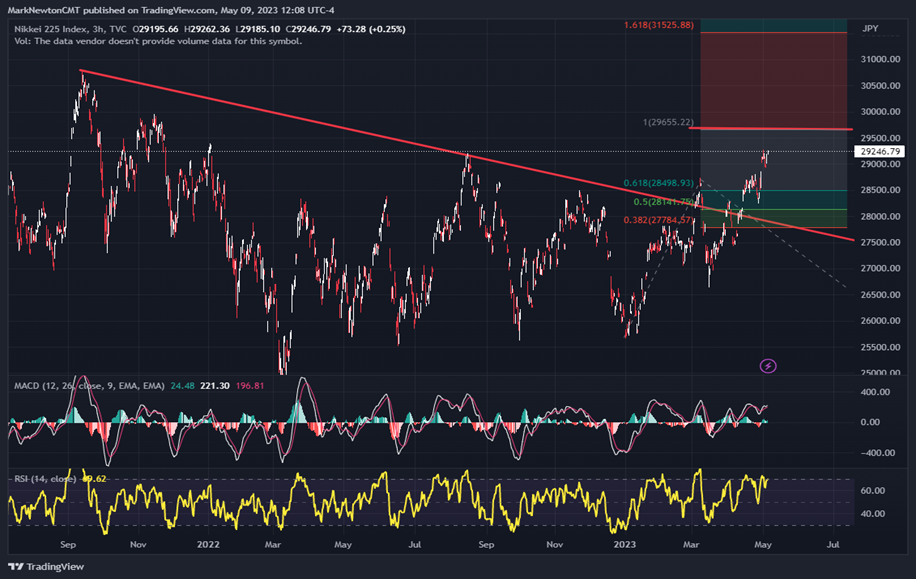Viewport: 916px width, 579px height.
Task: Click the 27500.00 price axis label
Action: (880, 242)
